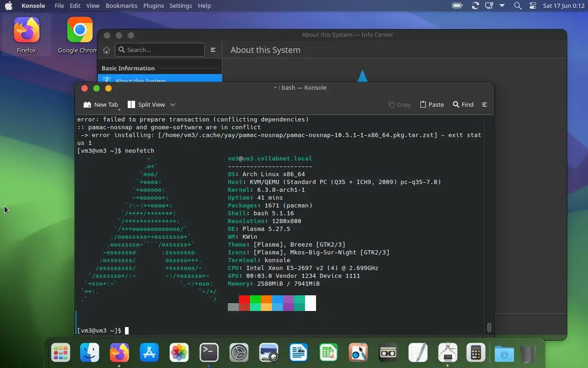Click the date and time clock
The image size is (588, 368).
[564, 6]
